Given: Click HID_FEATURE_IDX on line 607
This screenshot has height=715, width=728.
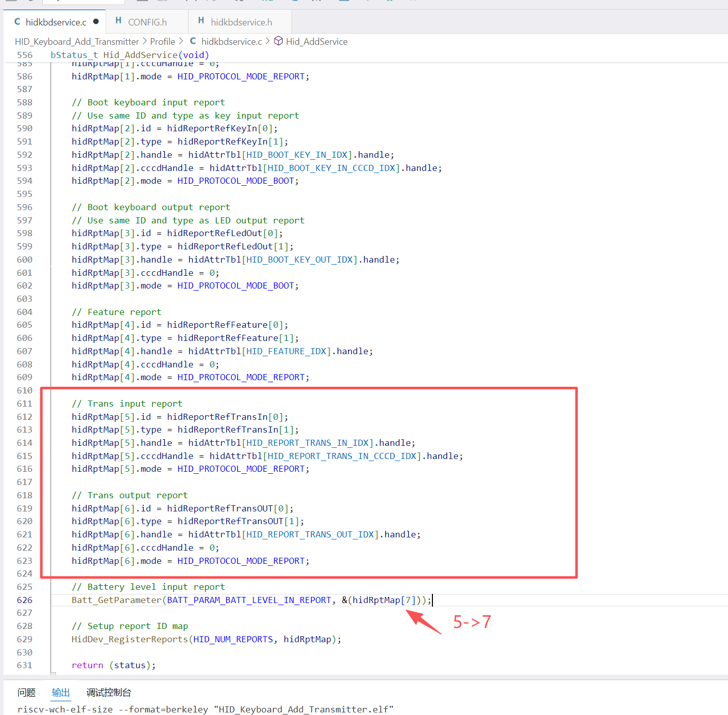Looking at the screenshot, I should click(286, 351).
